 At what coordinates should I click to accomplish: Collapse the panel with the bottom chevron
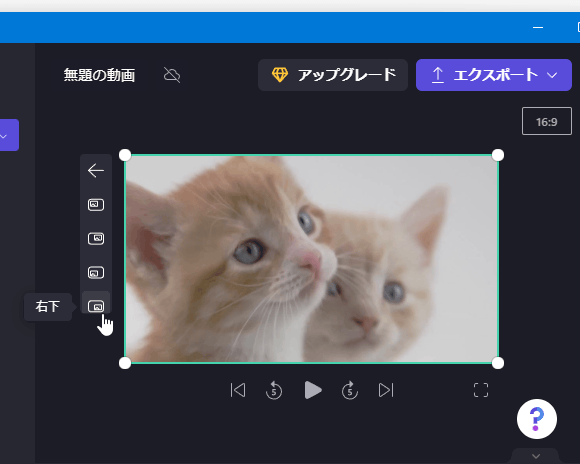tap(536, 456)
